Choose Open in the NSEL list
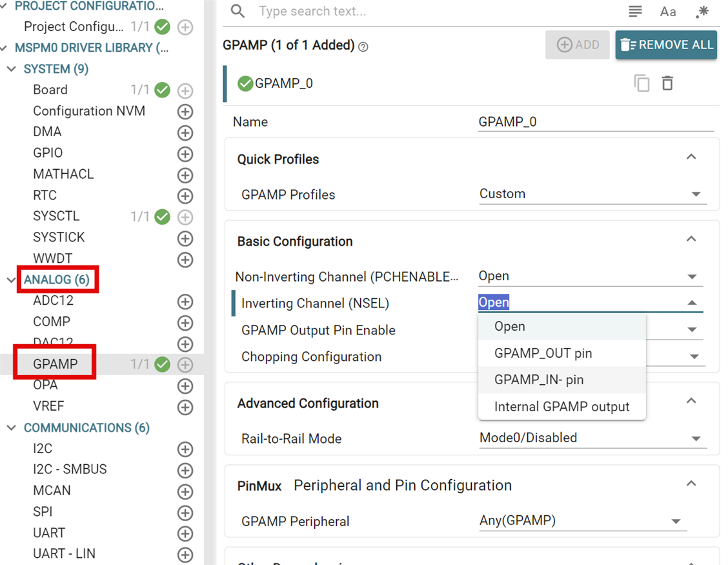 [x=561, y=327]
